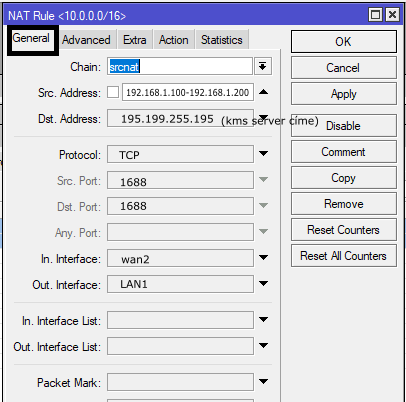
Task: View the Statistics tab
Action: [222, 40]
